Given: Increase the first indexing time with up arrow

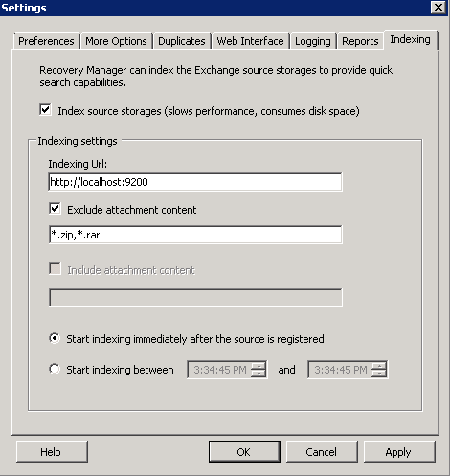Looking at the screenshot, I should 259,366.
